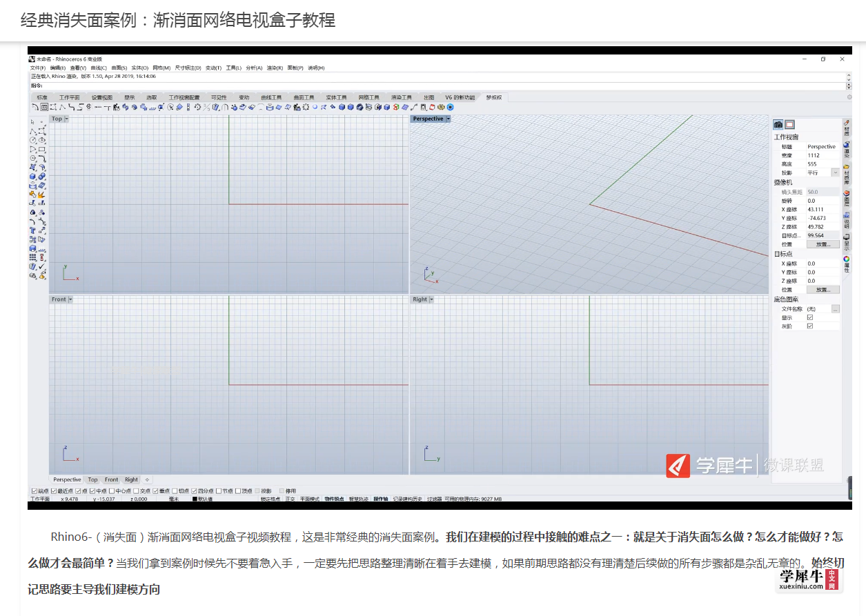Open the 渲染(R) menu

pyautogui.click(x=275, y=68)
